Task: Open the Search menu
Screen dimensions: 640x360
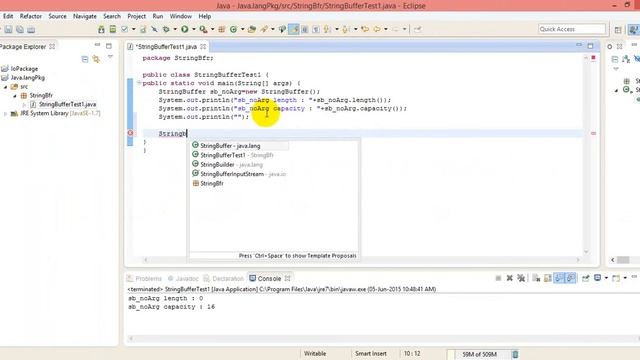Action: click(x=112, y=16)
